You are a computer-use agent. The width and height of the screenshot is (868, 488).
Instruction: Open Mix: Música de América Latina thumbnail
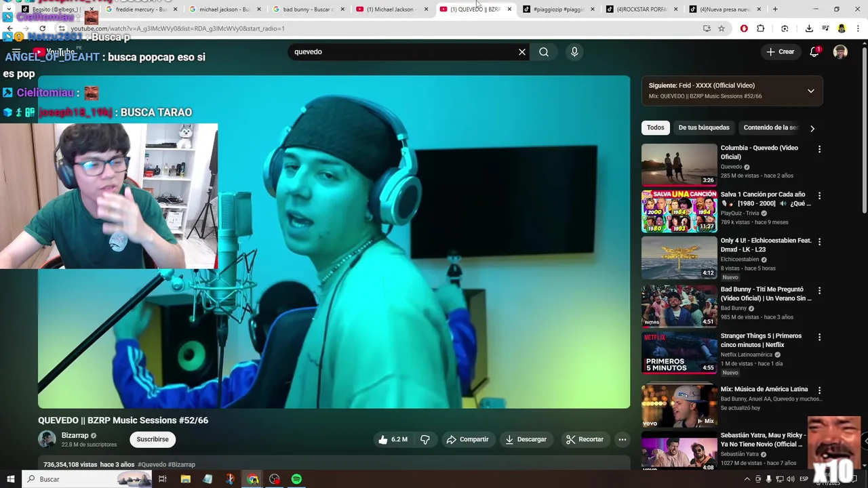(679, 405)
